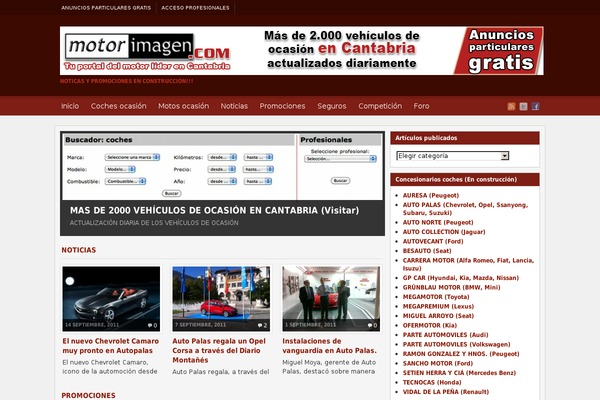
Task: Open the Modelo dropdown
Action: (x=120, y=169)
